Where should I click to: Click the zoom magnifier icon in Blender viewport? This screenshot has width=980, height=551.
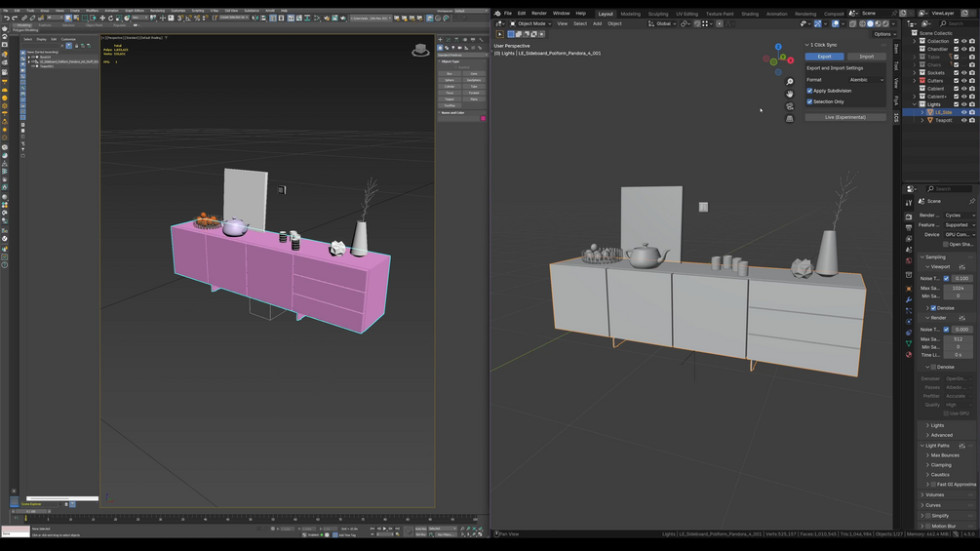(x=790, y=82)
